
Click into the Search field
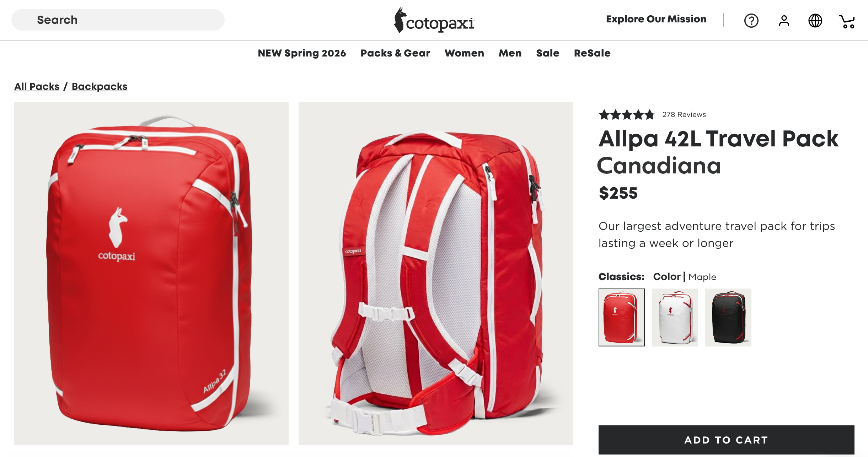point(118,20)
